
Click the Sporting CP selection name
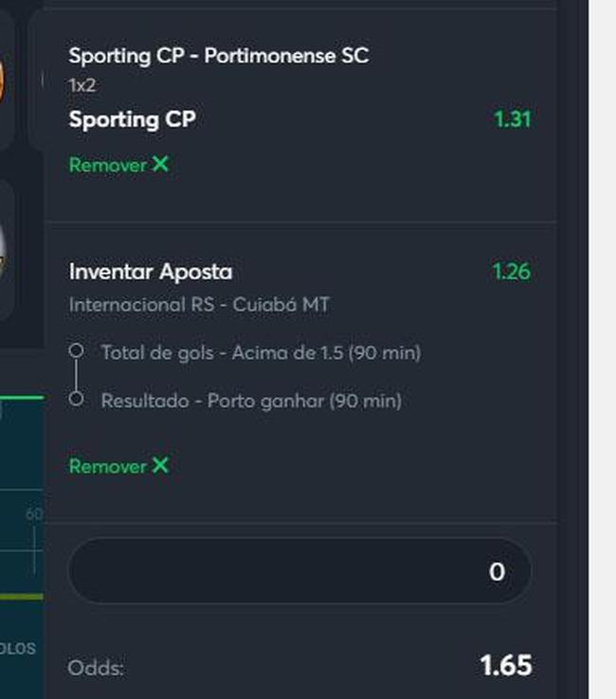pyautogui.click(x=133, y=119)
